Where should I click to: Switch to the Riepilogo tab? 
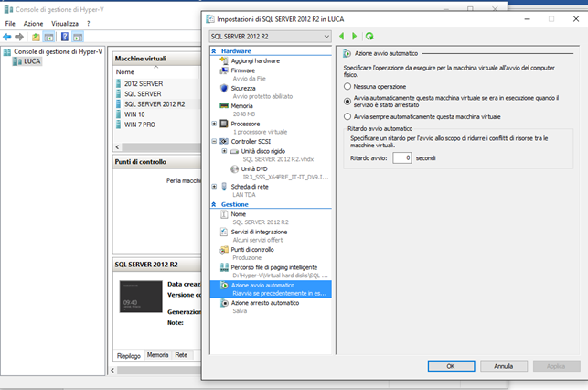point(129,355)
